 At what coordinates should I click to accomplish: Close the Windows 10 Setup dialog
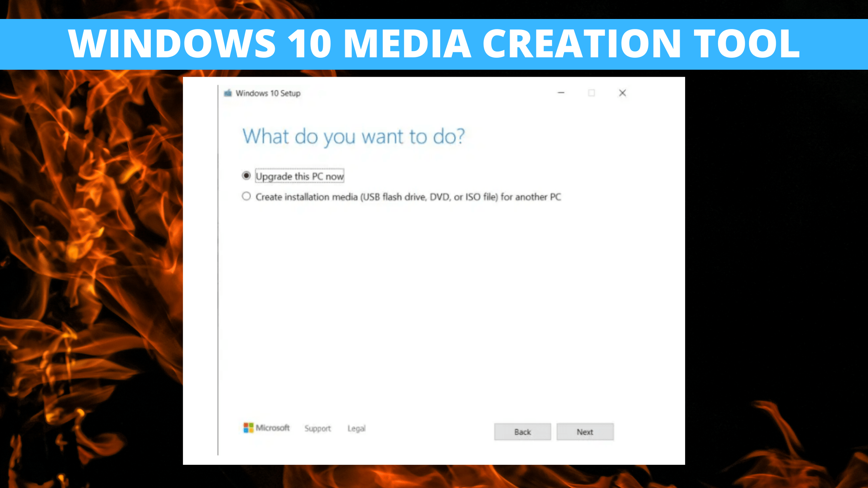click(622, 93)
